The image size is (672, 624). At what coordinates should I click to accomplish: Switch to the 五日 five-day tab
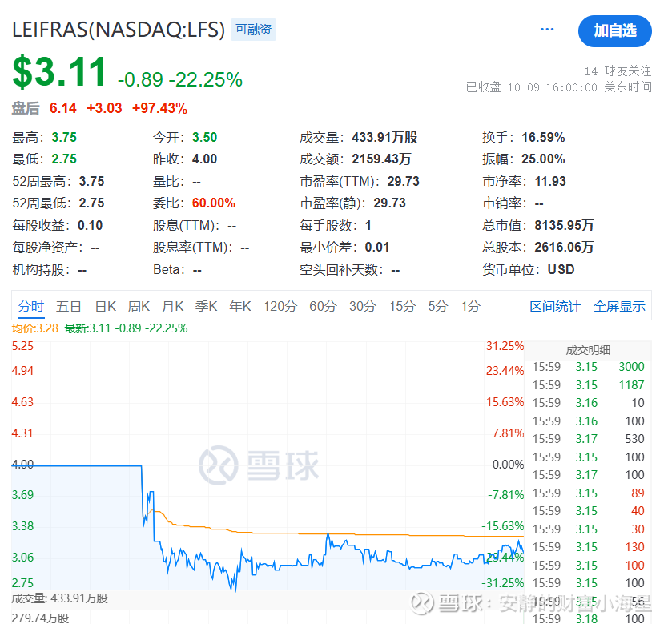coord(69,307)
